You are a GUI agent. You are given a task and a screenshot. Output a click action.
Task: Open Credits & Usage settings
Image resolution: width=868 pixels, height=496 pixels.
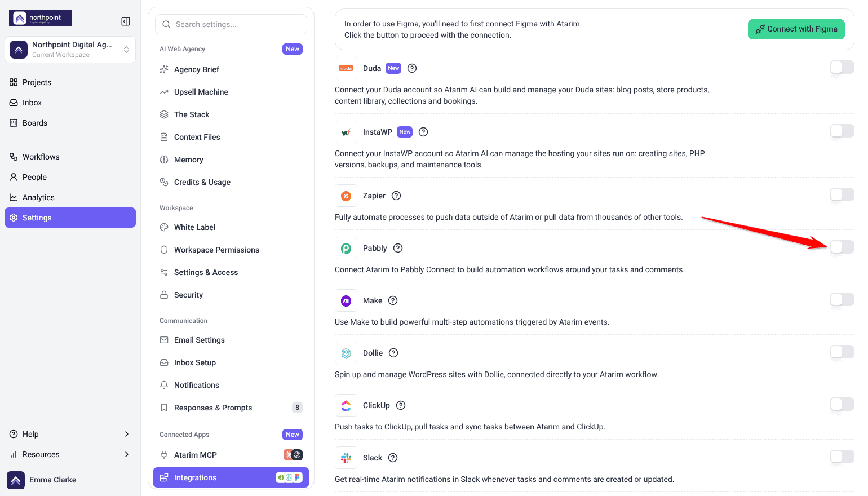pyautogui.click(x=231, y=182)
